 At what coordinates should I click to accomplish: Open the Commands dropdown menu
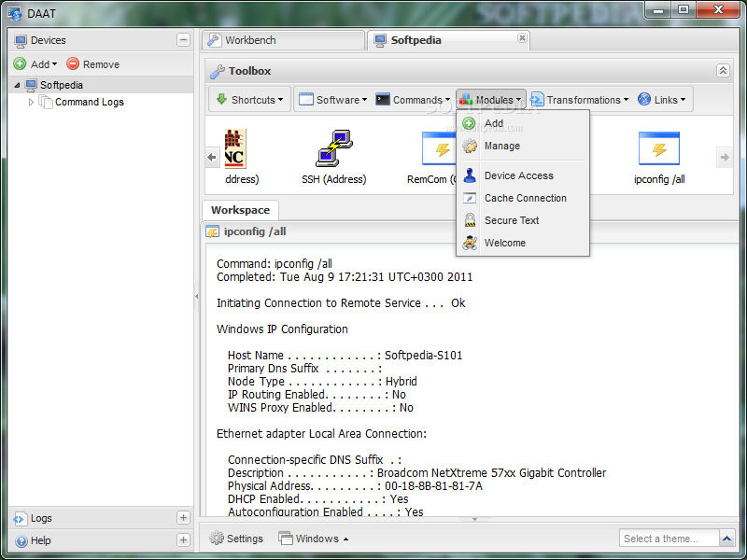coord(413,100)
